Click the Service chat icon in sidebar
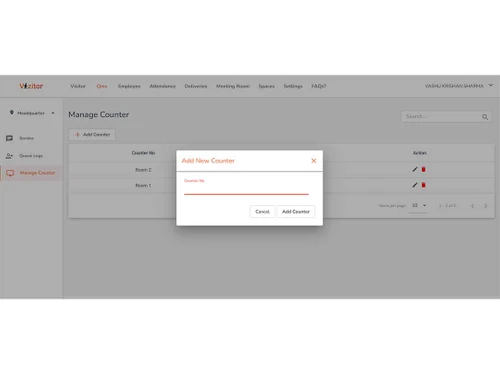 [9, 138]
